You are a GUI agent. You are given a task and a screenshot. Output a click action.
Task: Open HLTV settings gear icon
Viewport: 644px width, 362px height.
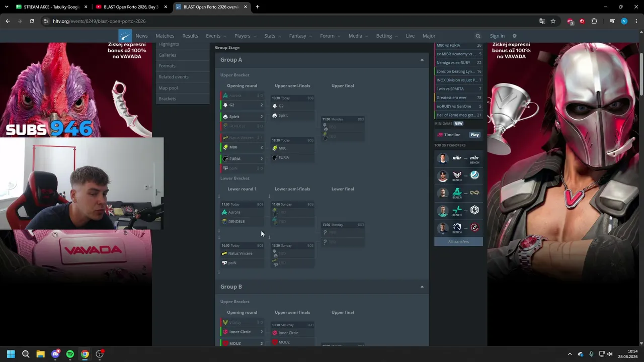coord(514,36)
